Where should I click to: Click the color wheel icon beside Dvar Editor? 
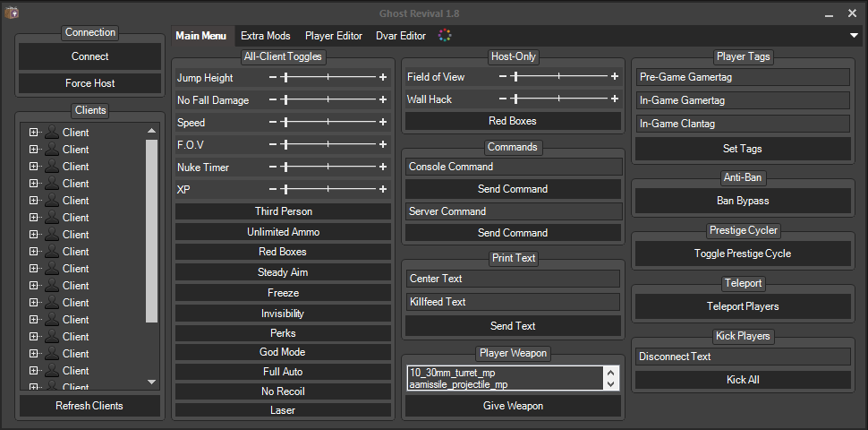point(445,36)
